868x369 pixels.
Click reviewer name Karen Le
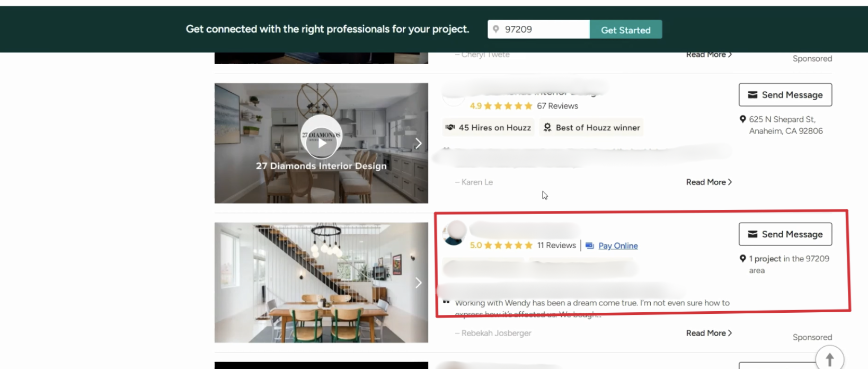point(477,182)
